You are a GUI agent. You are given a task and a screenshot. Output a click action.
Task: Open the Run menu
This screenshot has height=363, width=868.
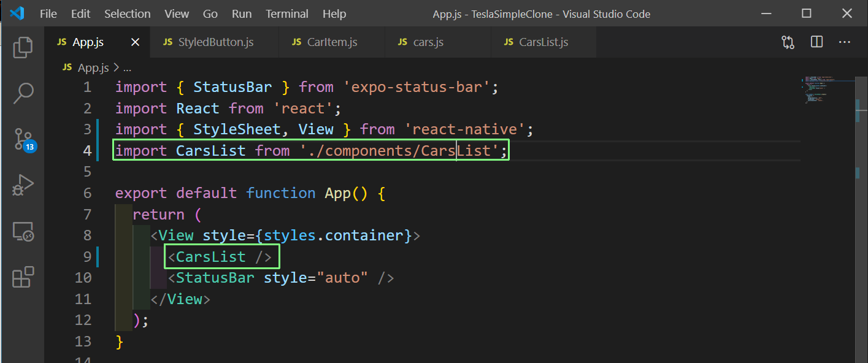point(242,13)
